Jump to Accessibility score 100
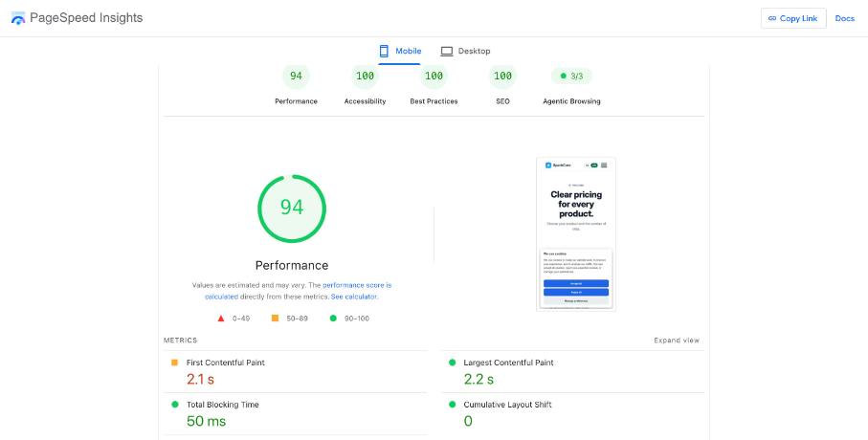This screenshot has width=868, height=440. [x=365, y=76]
